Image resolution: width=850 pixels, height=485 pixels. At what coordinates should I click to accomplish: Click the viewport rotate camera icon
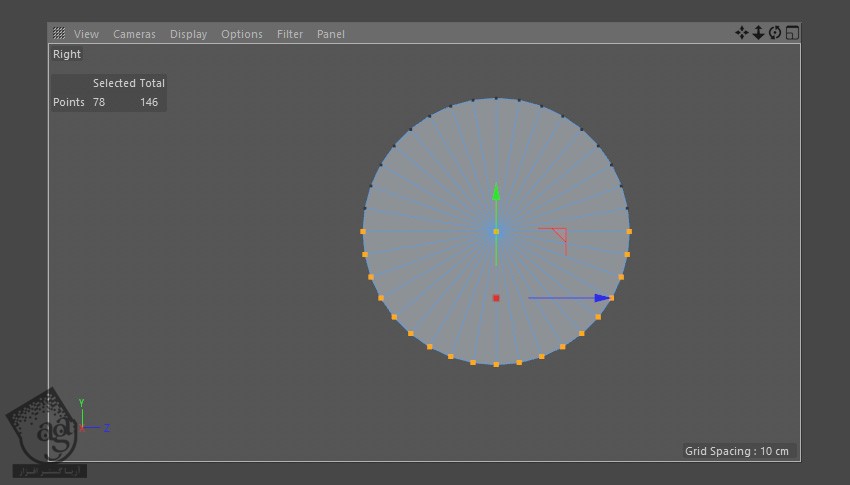point(775,33)
